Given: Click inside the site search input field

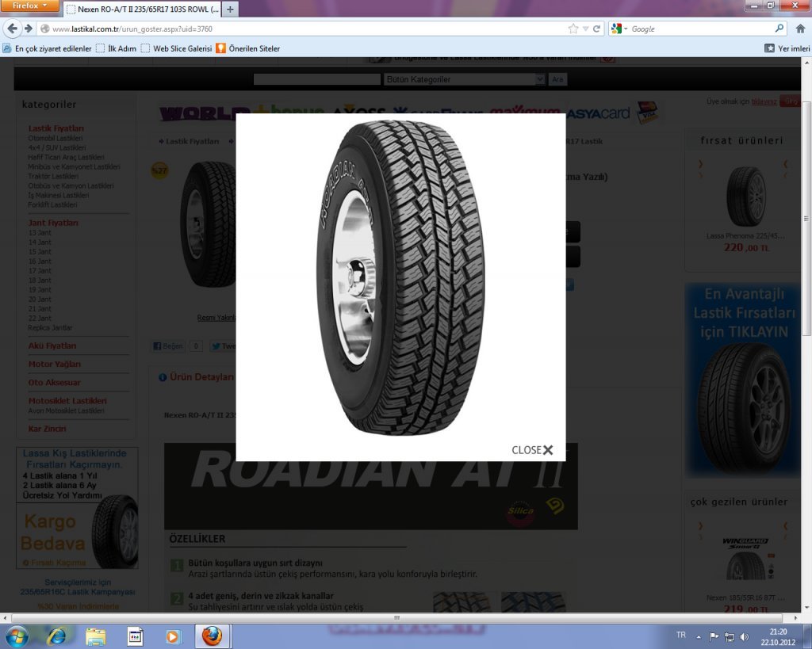Looking at the screenshot, I should click(x=317, y=78).
